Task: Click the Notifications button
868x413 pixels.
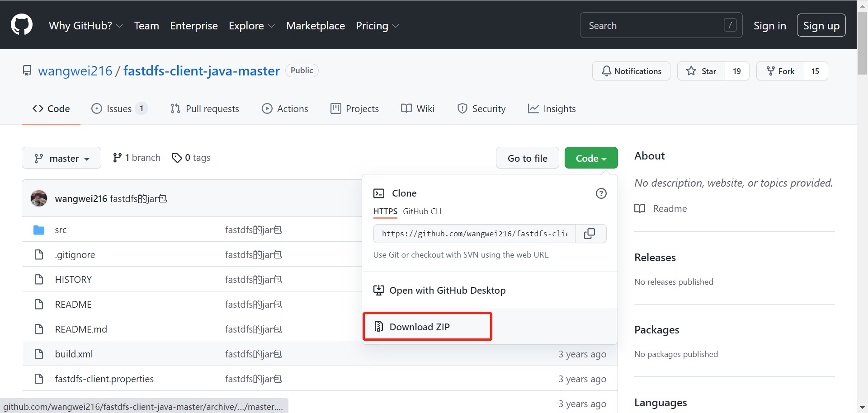Action: [631, 71]
